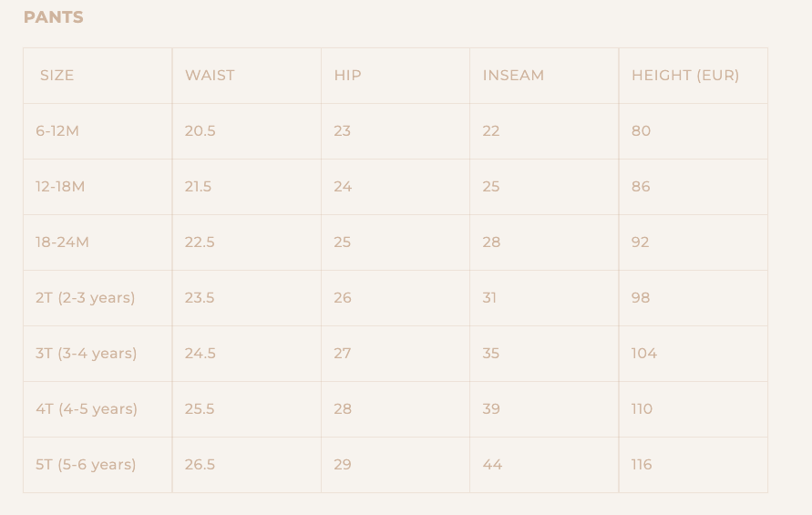Image resolution: width=812 pixels, height=515 pixels.
Task: Click the PANTS heading above the table
Action: [53, 17]
